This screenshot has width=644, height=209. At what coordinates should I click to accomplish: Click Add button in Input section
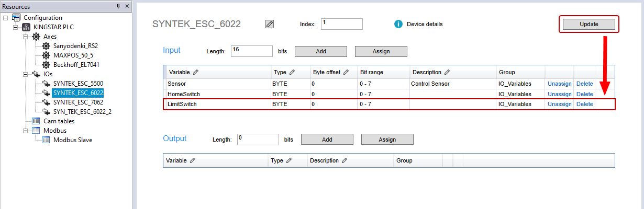320,51
